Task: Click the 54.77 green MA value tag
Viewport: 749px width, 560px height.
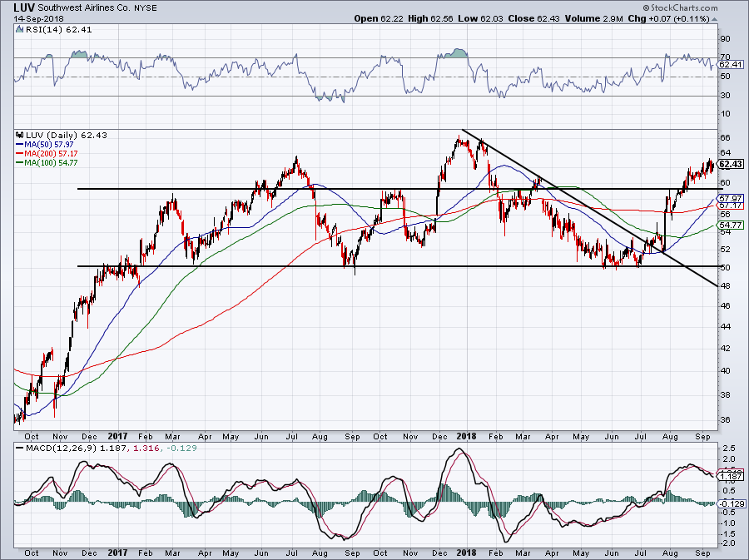Action: point(730,225)
